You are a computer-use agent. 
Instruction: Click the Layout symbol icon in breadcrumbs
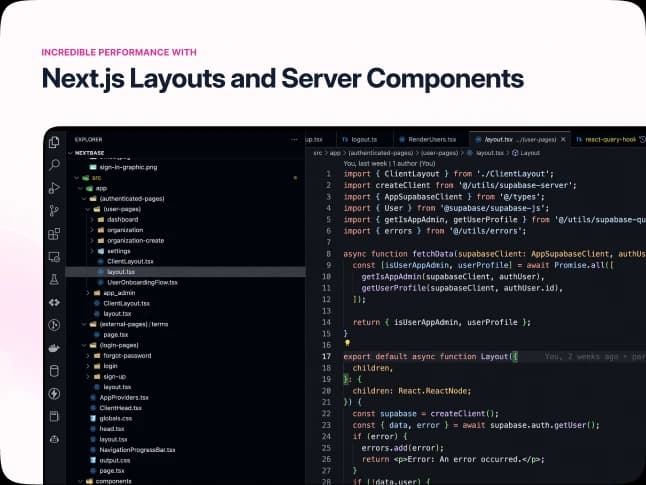(x=515, y=153)
